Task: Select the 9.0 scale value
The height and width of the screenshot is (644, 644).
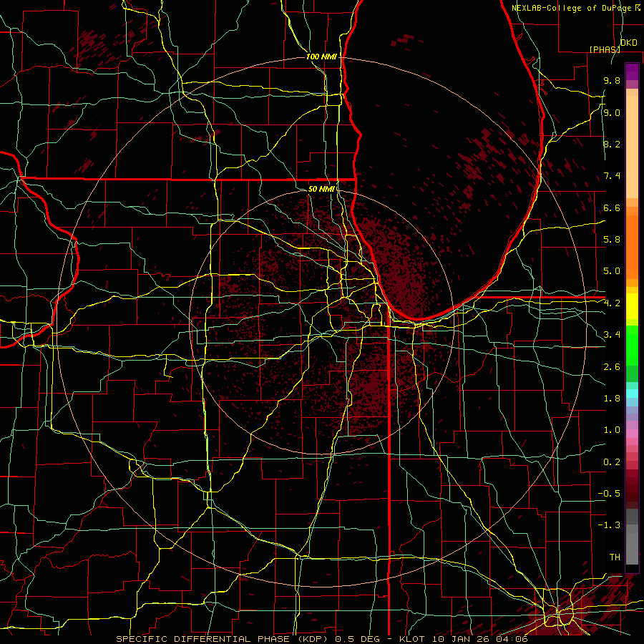Action: 612,112
